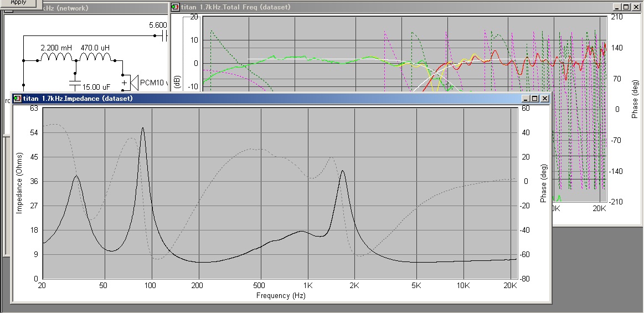Click the Impedance window title text
The height and width of the screenshot is (313, 644).
pyautogui.click(x=78, y=99)
